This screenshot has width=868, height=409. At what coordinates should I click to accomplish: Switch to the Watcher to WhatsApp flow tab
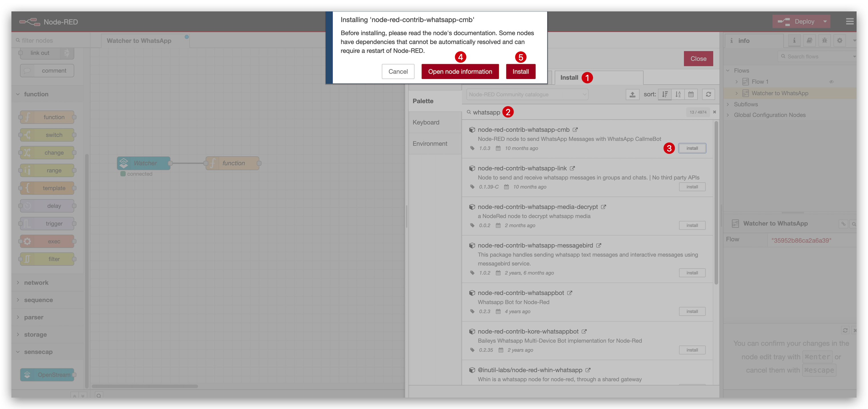pos(145,41)
